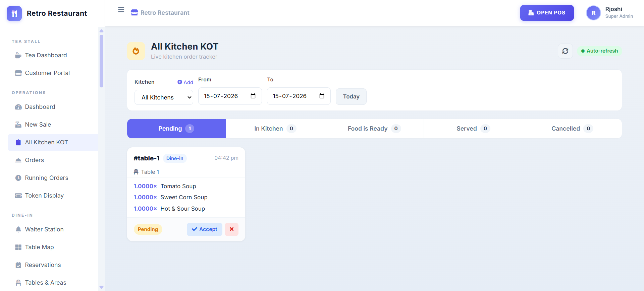
Task: Open the From date calendar picker icon
Action: point(253,96)
